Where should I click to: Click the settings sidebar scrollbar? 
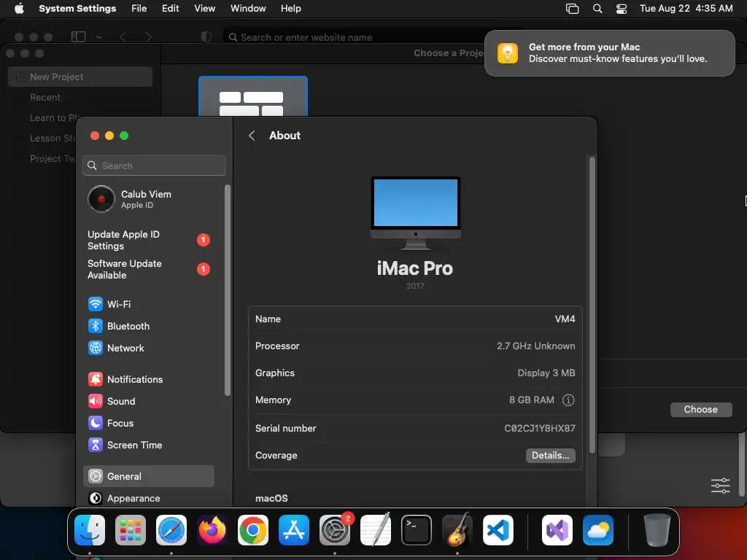pyautogui.click(x=228, y=290)
